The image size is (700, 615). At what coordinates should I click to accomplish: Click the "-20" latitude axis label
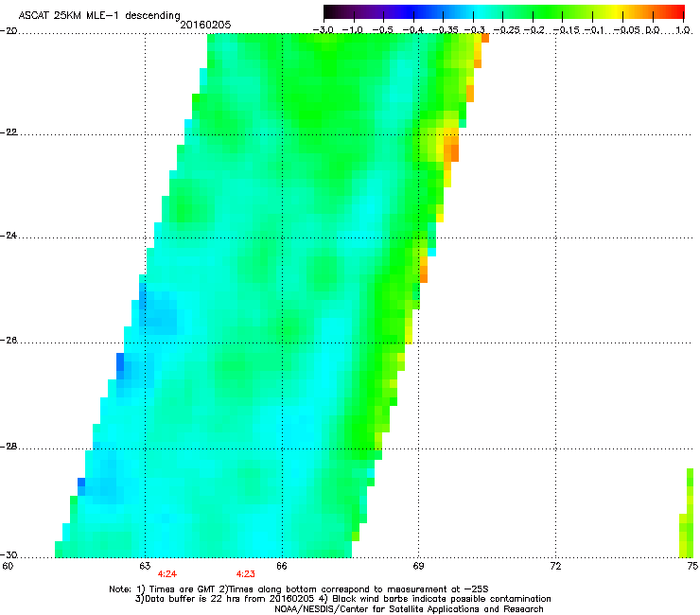coord(9,31)
